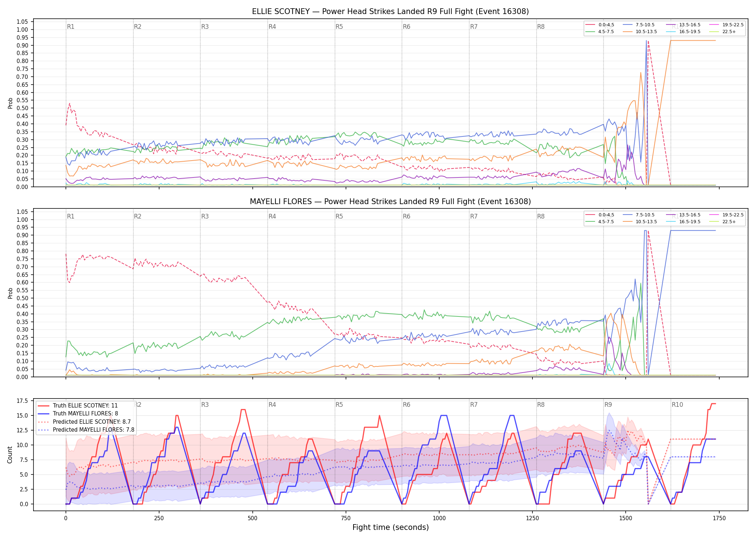
Task: Click 'Predicted MAYELLI FLORES: 7.8' legend entry
Action: point(86,430)
